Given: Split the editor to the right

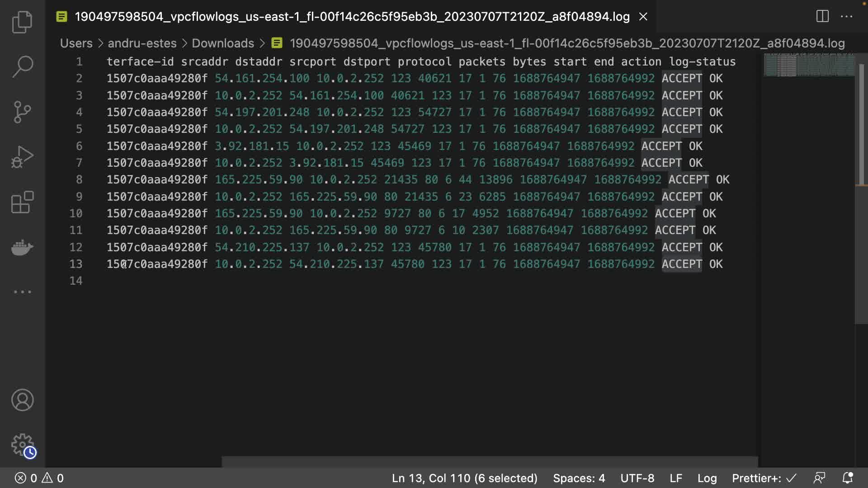Looking at the screenshot, I should pos(822,17).
